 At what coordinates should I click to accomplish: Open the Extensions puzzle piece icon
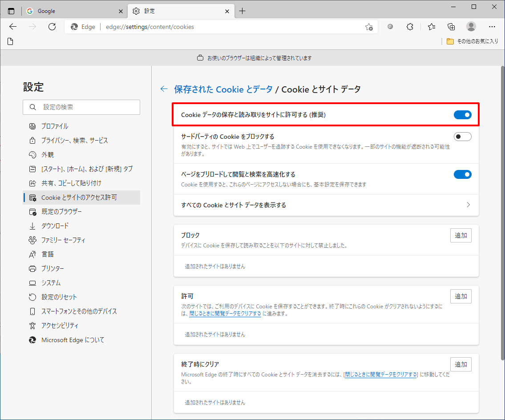tap(410, 27)
